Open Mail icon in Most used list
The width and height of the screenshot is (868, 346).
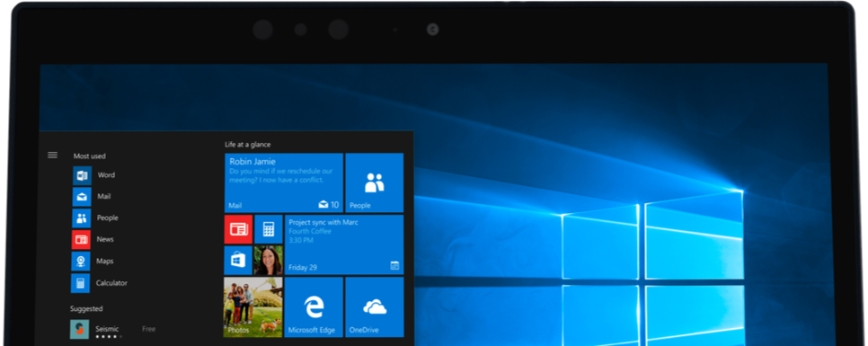[82, 197]
